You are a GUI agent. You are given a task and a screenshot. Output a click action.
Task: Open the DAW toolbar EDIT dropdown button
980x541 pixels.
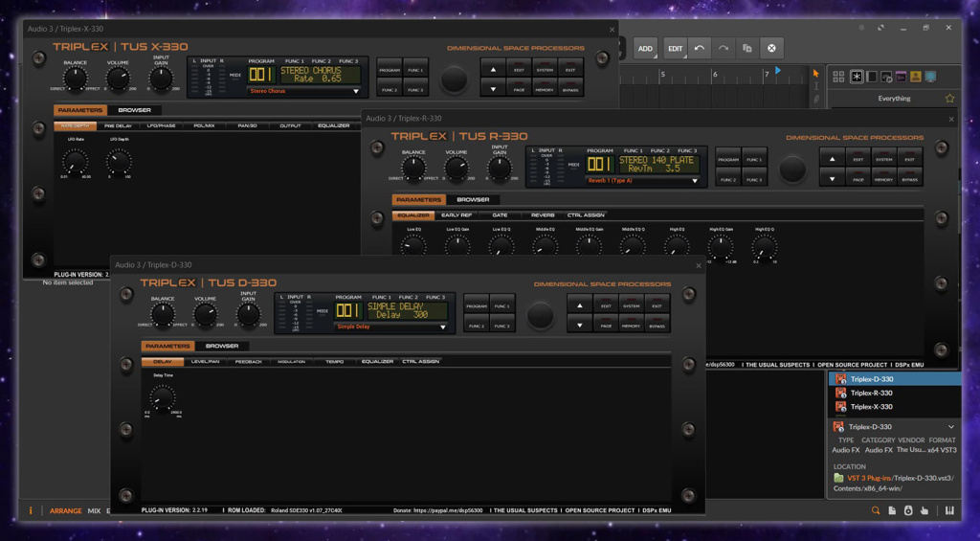click(x=676, y=48)
